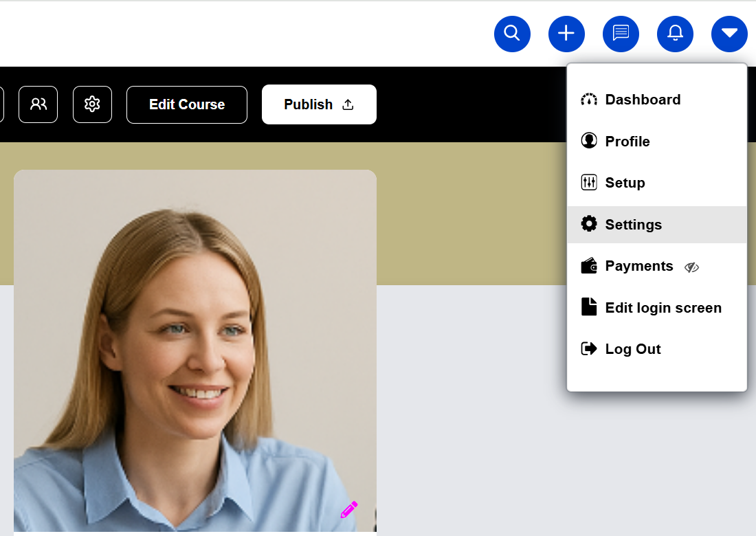Select Edit login screen option
The height and width of the screenshot is (536, 756).
[663, 308]
